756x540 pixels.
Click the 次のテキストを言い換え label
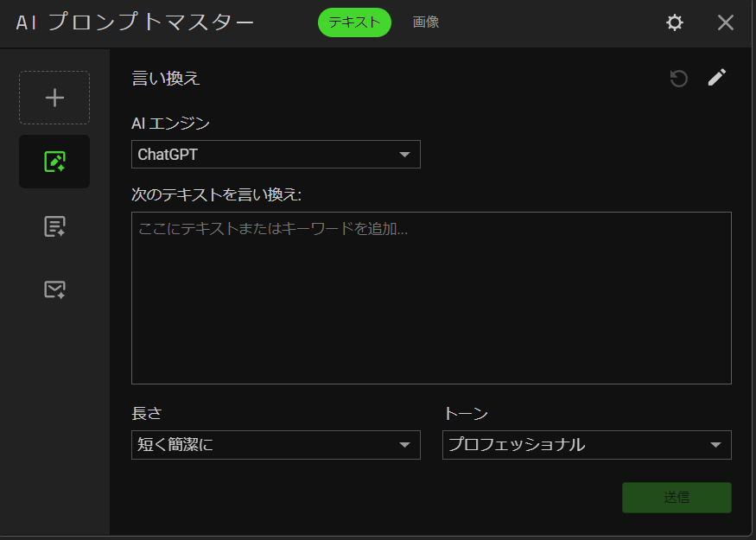coord(216,194)
